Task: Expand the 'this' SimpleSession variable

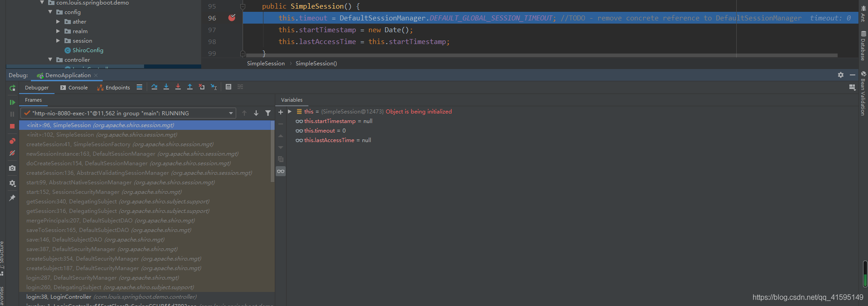Action: [290, 111]
